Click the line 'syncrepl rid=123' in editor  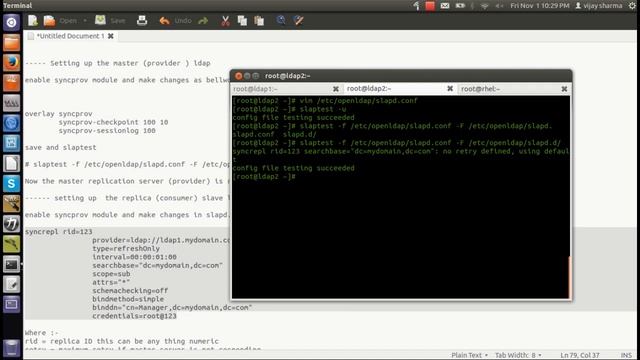[x=58, y=231]
